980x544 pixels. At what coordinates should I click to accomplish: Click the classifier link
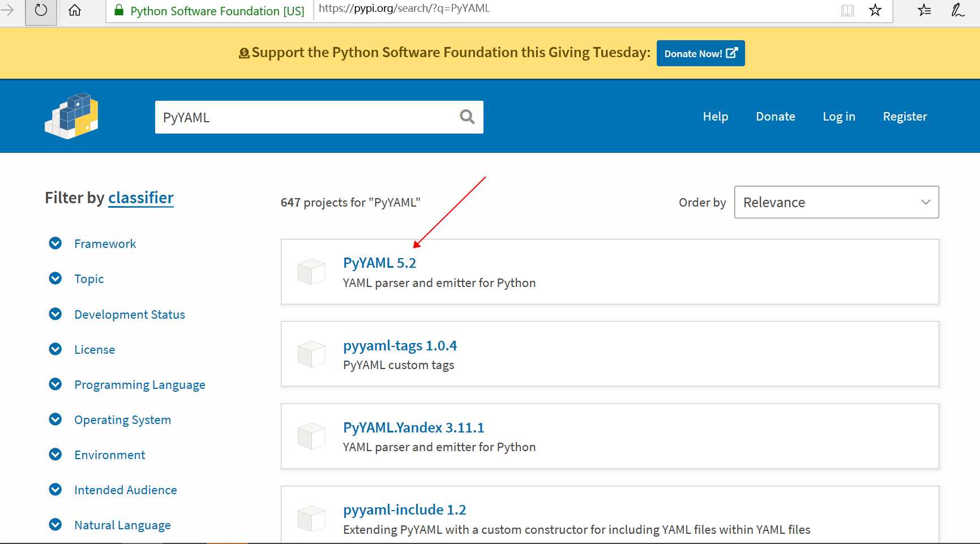click(141, 198)
